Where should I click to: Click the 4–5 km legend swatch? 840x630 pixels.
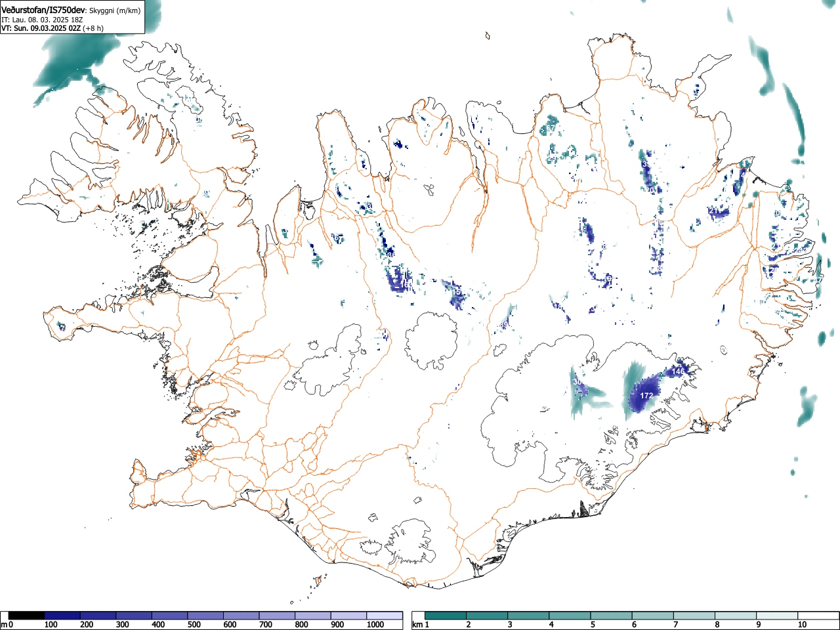tap(570, 616)
